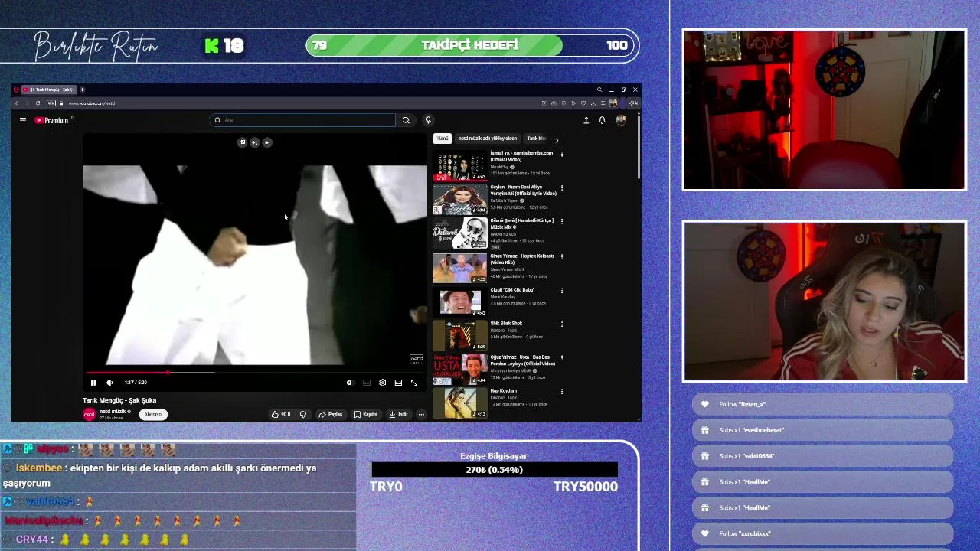Toggle subtitles button in player
The height and width of the screenshot is (551, 980).
[367, 383]
